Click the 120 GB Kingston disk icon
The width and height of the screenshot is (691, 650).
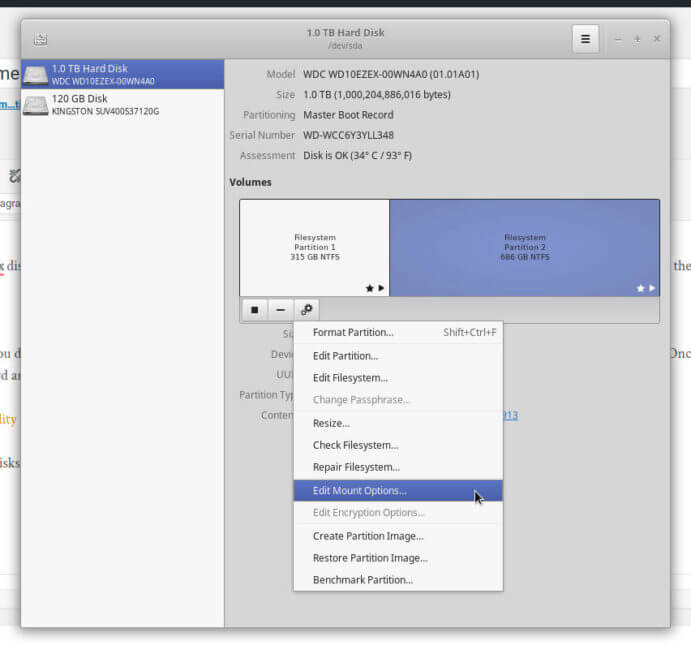[36, 105]
